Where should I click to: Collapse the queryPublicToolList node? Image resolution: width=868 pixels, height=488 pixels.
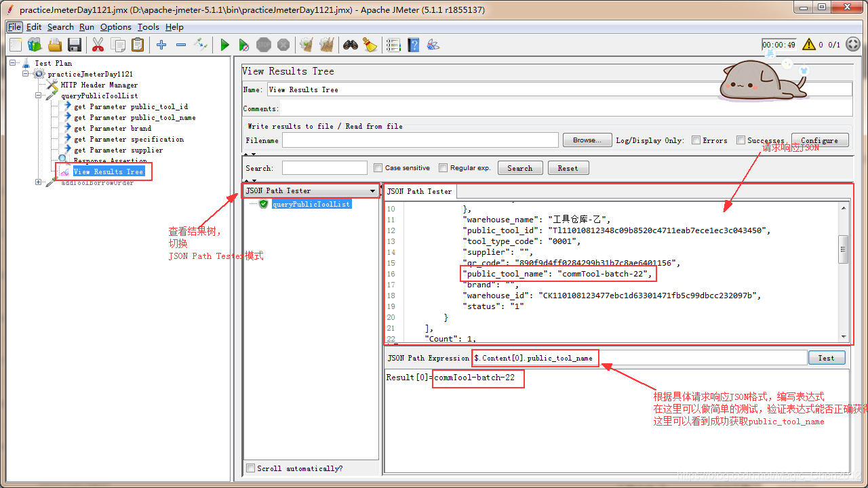pos(39,96)
